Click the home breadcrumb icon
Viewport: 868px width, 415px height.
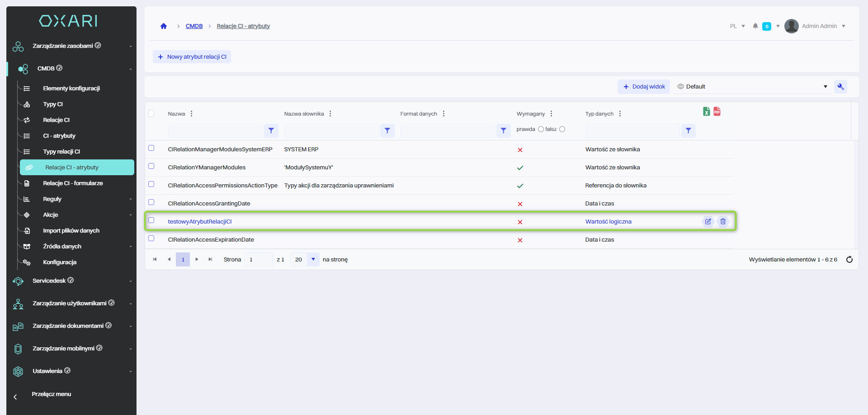[x=164, y=26]
